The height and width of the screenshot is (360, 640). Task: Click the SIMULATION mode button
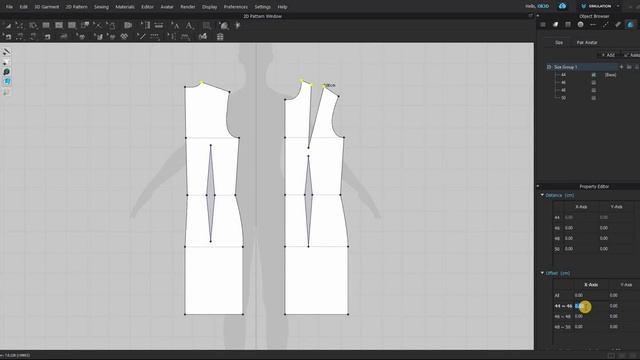(596, 6)
